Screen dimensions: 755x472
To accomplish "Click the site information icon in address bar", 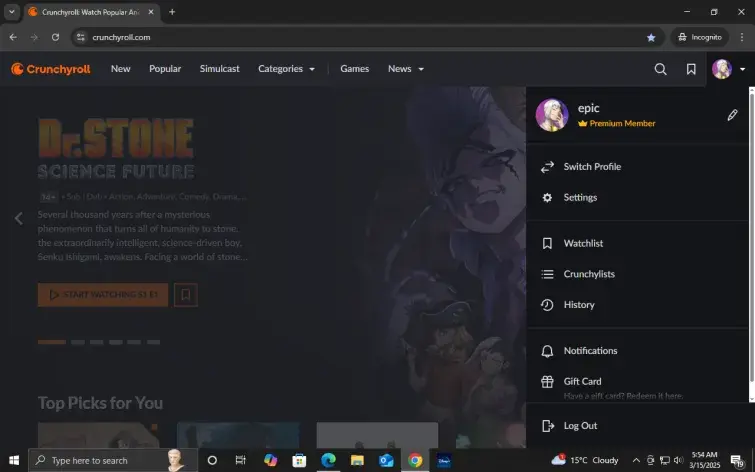I will (x=80, y=37).
